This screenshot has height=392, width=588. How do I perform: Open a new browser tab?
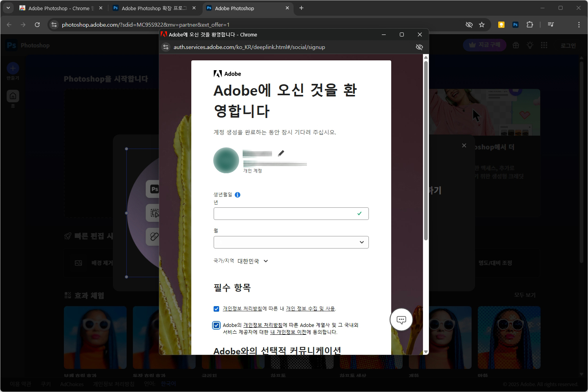click(x=301, y=8)
